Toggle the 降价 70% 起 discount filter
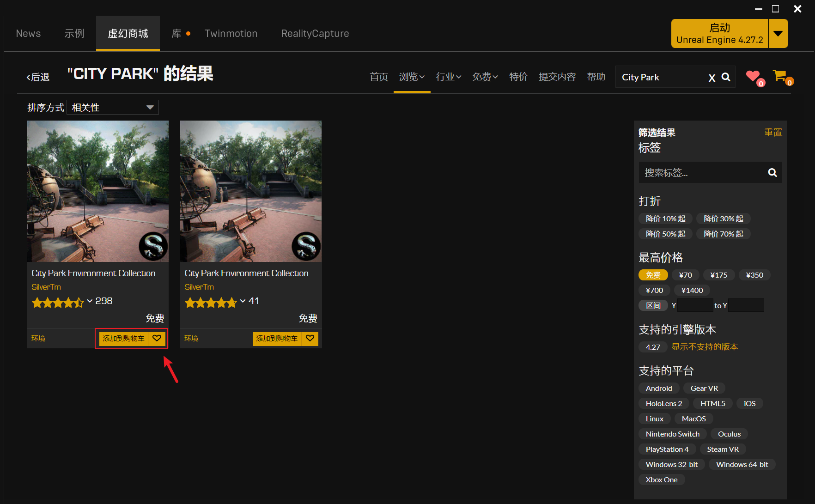 click(724, 234)
